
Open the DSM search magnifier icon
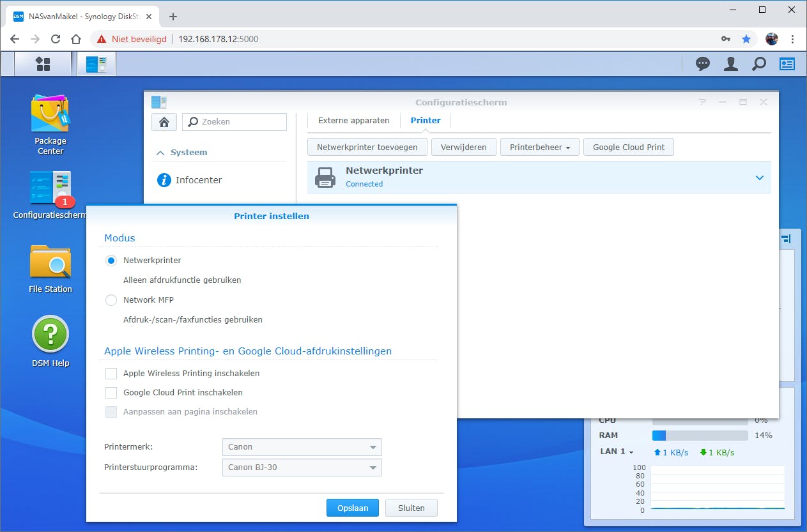click(759, 64)
